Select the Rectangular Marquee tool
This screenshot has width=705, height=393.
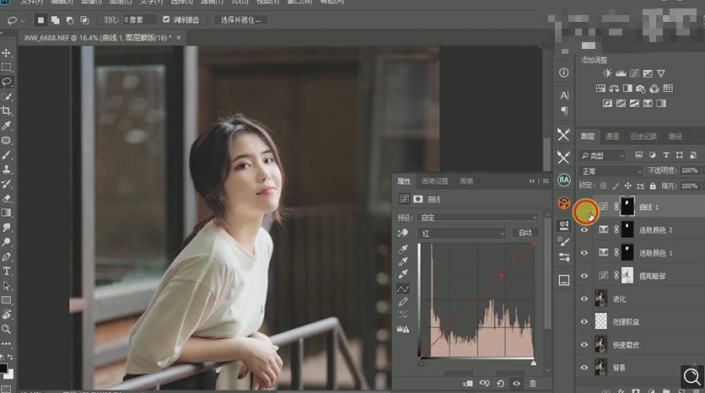(x=6, y=67)
